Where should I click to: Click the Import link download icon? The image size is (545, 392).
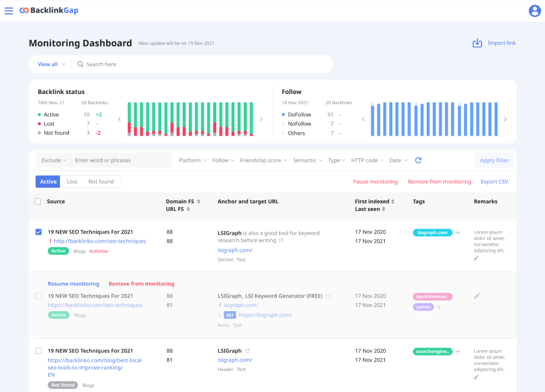tap(477, 43)
